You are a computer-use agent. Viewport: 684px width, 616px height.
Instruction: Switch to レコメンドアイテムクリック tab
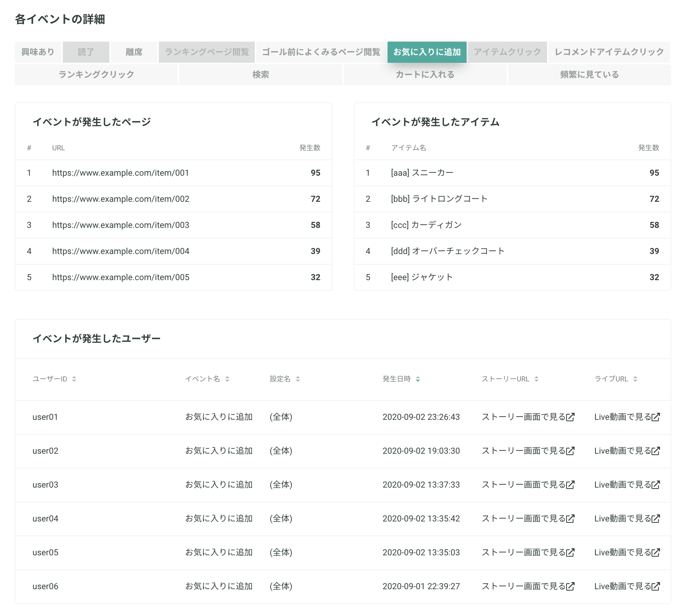coord(609,52)
